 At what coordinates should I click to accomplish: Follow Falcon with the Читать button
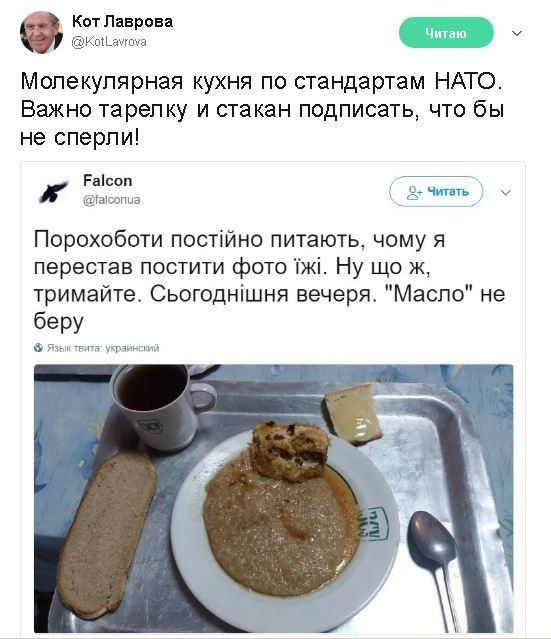click(436, 192)
